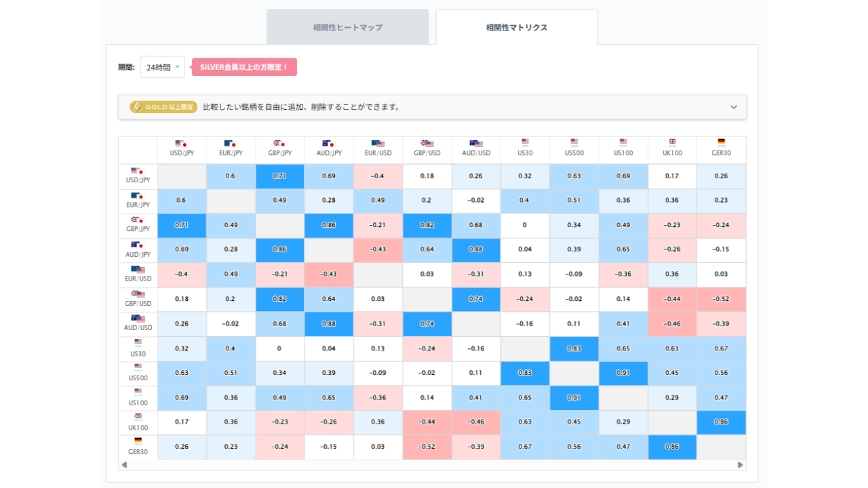The width and height of the screenshot is (868, 488).
Task: Click the GBP/USD row header label
Action: [x=138, y=303]
